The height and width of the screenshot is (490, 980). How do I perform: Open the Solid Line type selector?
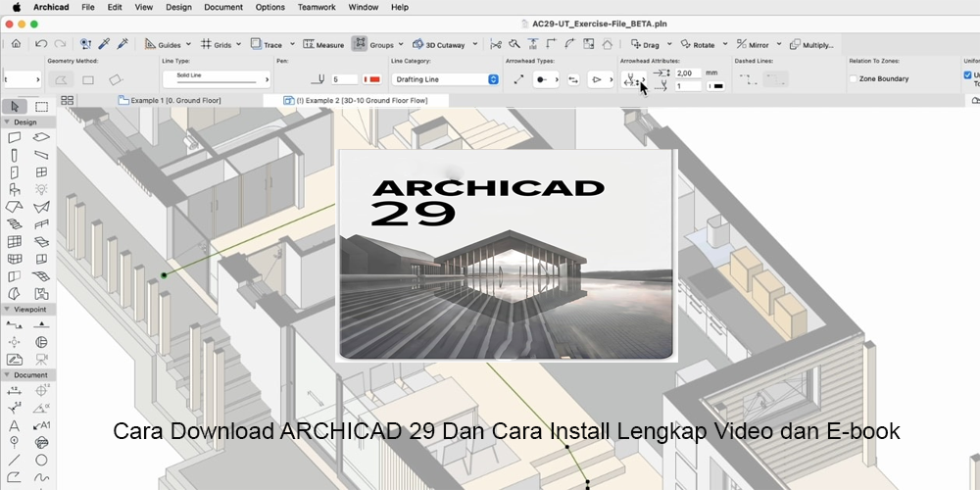tap(217, 79)
